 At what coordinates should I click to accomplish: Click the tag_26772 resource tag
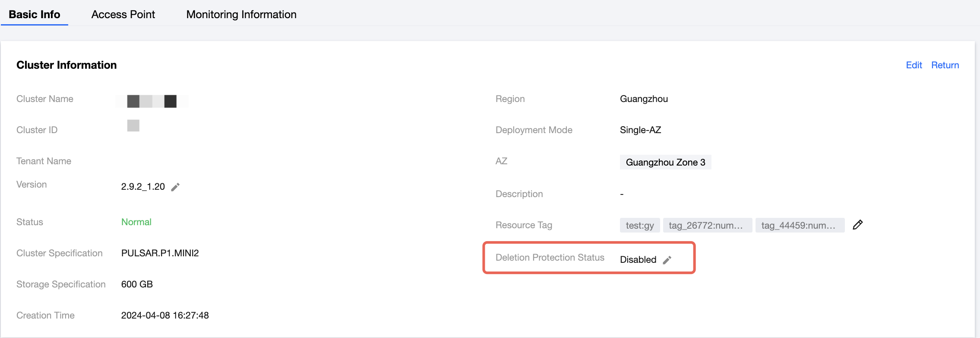(707, 225)
